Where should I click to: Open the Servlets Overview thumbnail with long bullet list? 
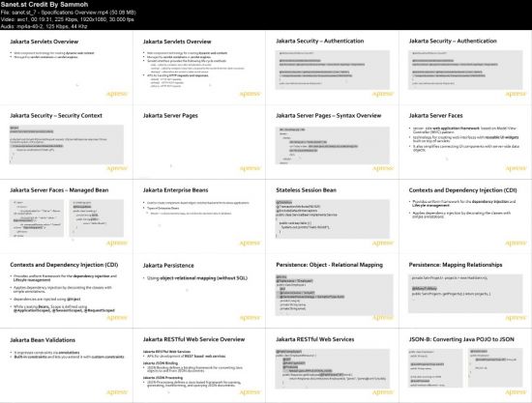(x=199, y=68)
